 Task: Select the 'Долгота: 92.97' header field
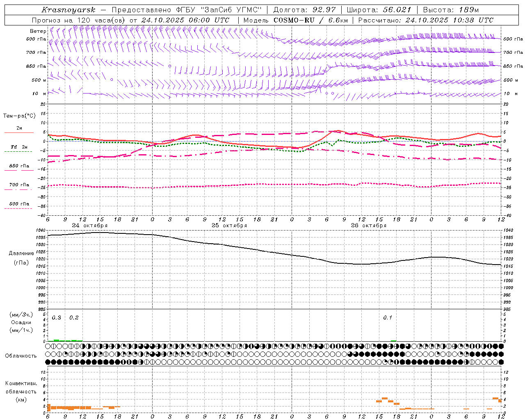[305, 10]
